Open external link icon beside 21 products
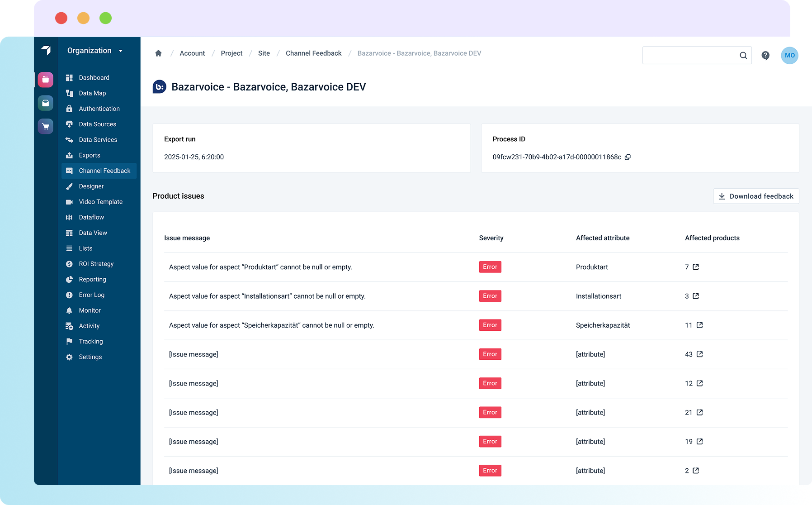Viewport: 812px width, 505px height. point(699,412)
